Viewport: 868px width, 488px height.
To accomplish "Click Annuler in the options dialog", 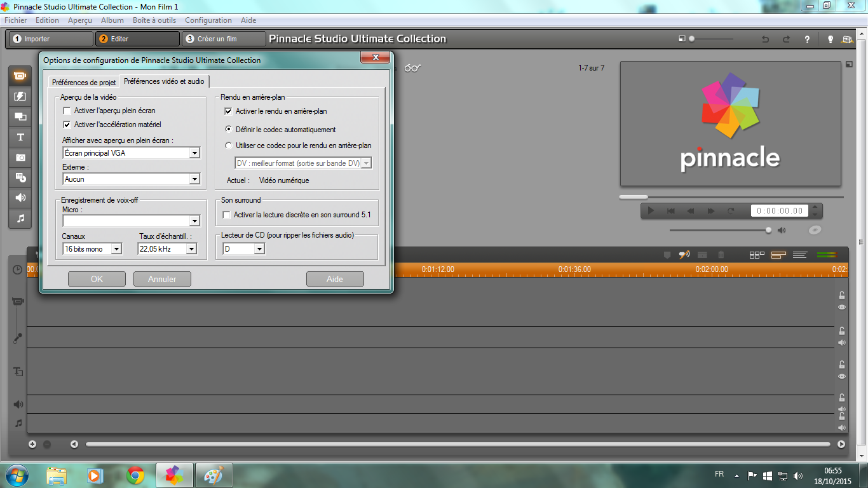I will (162, 279).
